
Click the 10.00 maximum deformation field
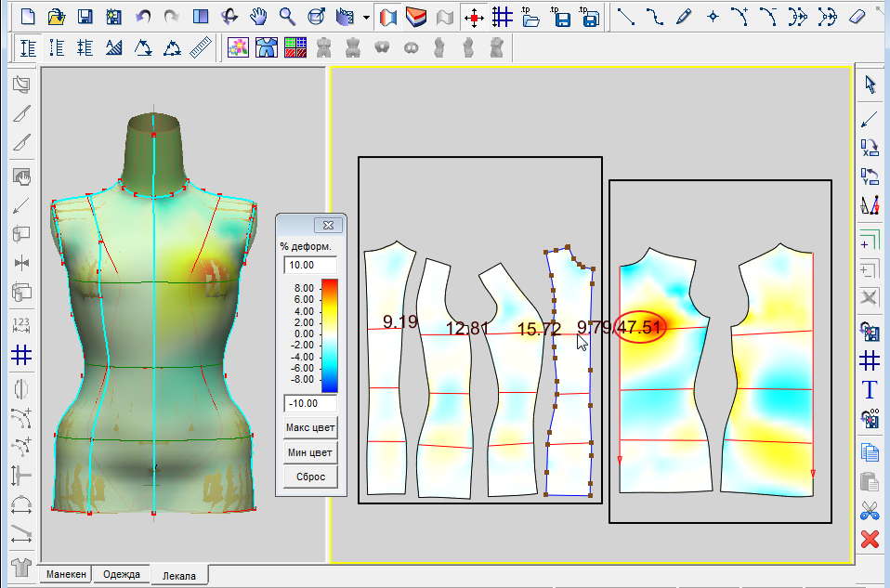coord(310,266)
